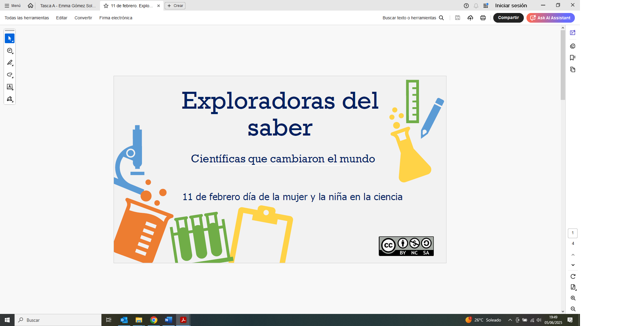The image size is (644, 326).
Task: Click the Compartir button
Action: click(508, 18)
